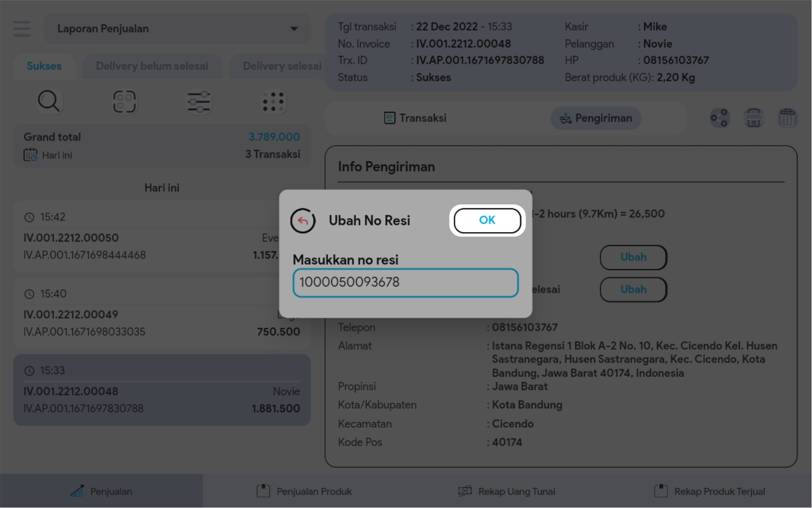Print the invoice with printer icon

point(753,118)
